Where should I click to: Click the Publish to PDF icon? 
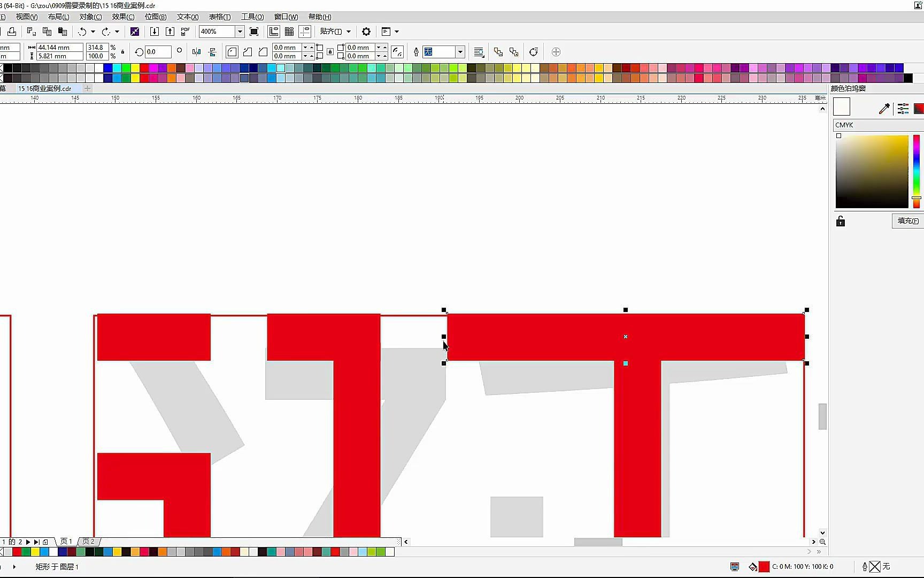coord(185,32)
